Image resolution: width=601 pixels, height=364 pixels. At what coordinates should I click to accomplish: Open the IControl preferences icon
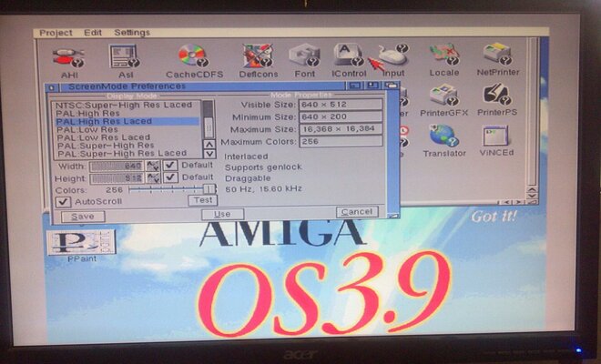(x=349, y=56)
